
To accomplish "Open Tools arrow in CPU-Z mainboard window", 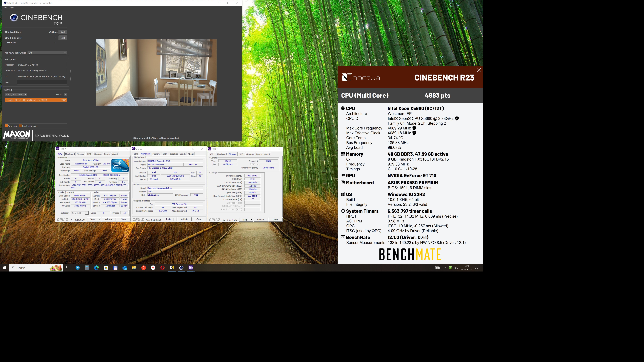I will [175, 219].
